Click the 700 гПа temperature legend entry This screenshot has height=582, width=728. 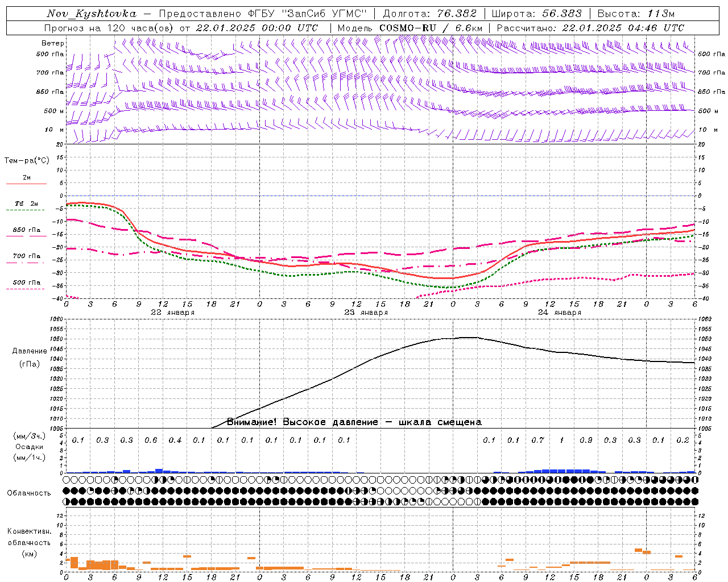pos(27,256)
